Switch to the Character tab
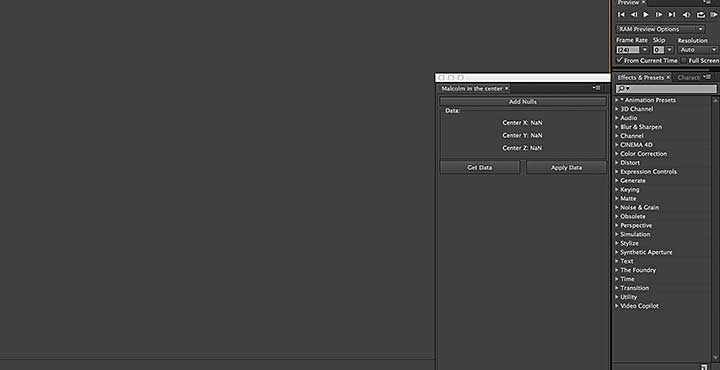This screenshot has width=720, height=370. pyautogui.click(x=688, y=78)
